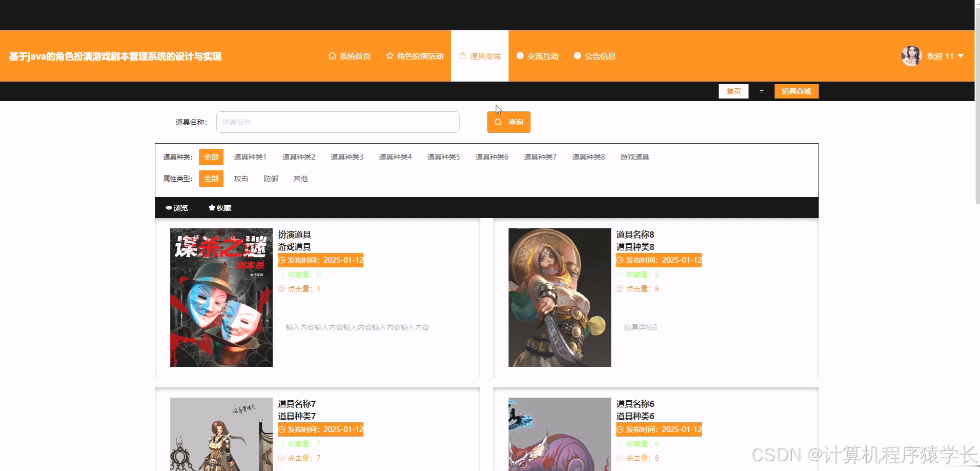The image size is (980, 471).
Task: Open the 公告信息 nav item
Action: click(595, 56)
